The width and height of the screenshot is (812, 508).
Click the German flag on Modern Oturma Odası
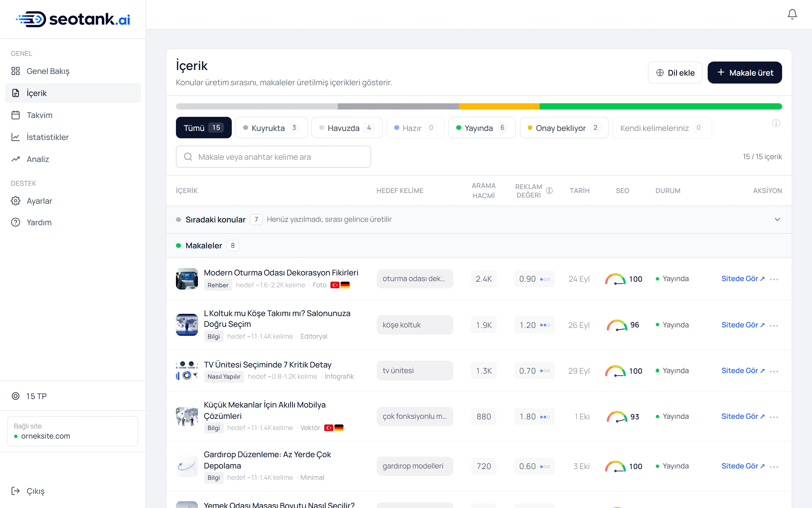coord(345,285)
